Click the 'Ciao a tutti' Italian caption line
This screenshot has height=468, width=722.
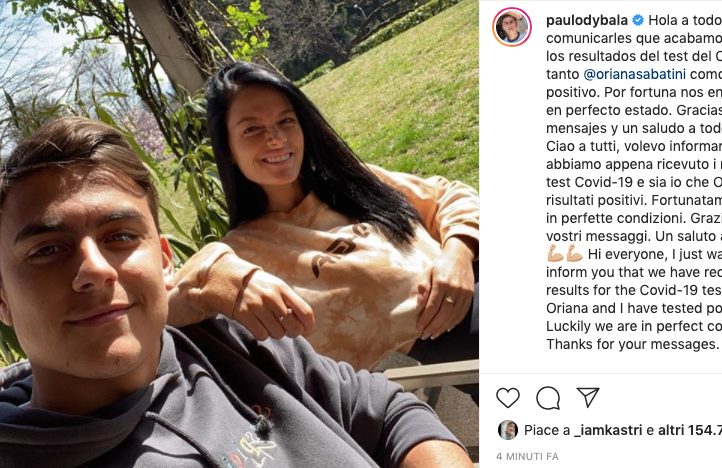click(x=634, y=146)
